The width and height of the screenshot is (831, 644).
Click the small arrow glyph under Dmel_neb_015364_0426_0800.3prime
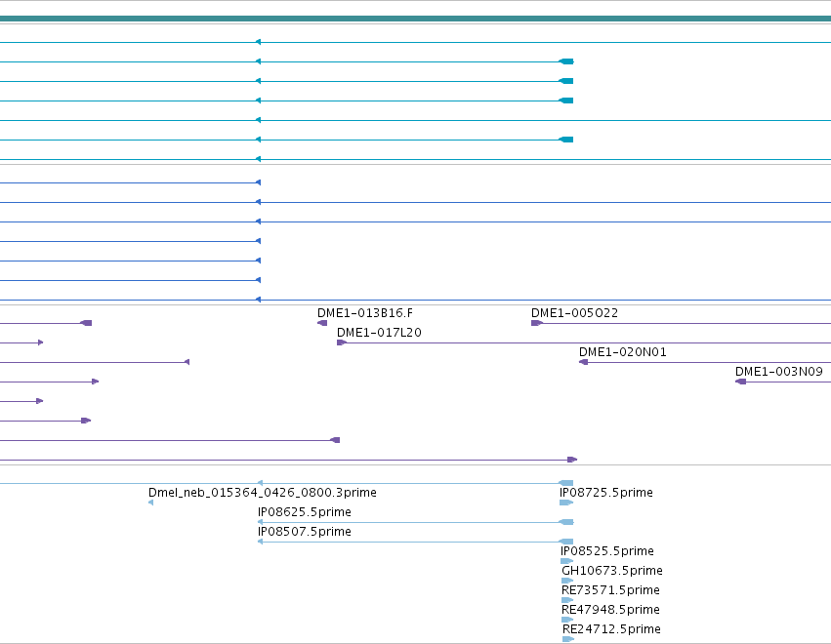pos(151,503)
